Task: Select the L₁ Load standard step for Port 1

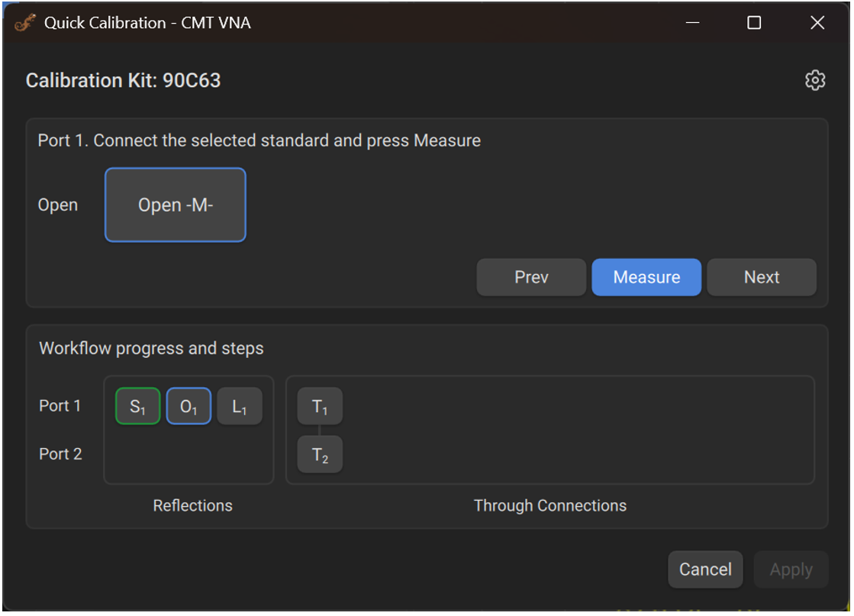Action: [239, 405]
